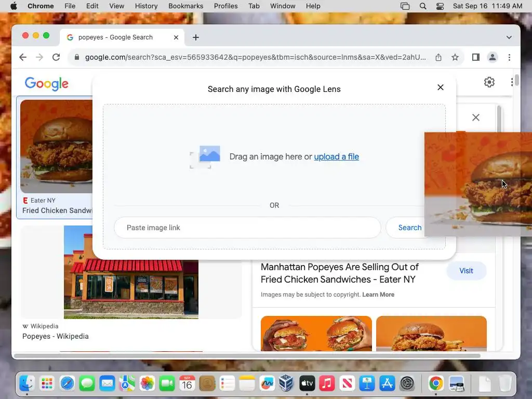Open Music from the dock

tap(327, 384)
